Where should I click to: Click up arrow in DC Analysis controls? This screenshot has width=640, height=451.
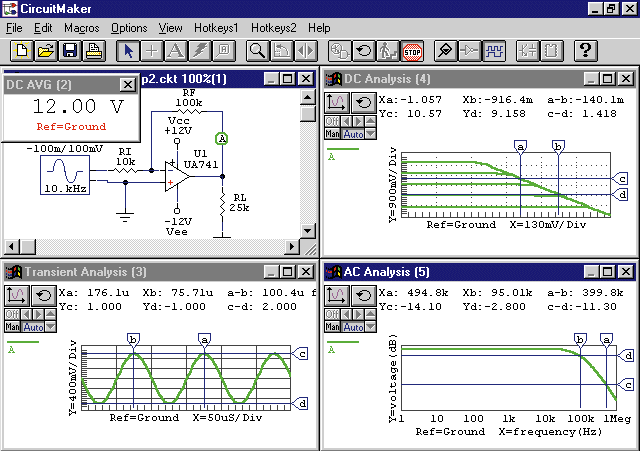[371, 121]
